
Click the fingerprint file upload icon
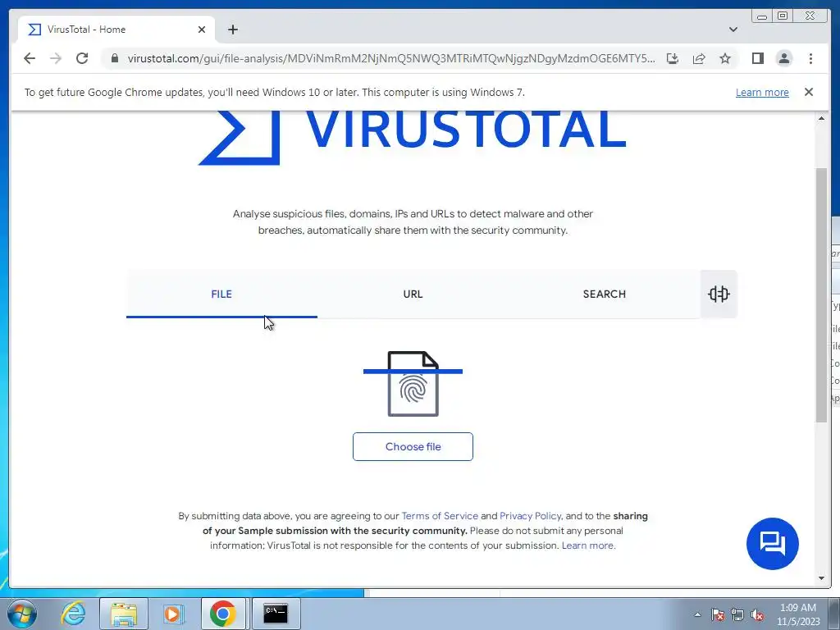413,384
